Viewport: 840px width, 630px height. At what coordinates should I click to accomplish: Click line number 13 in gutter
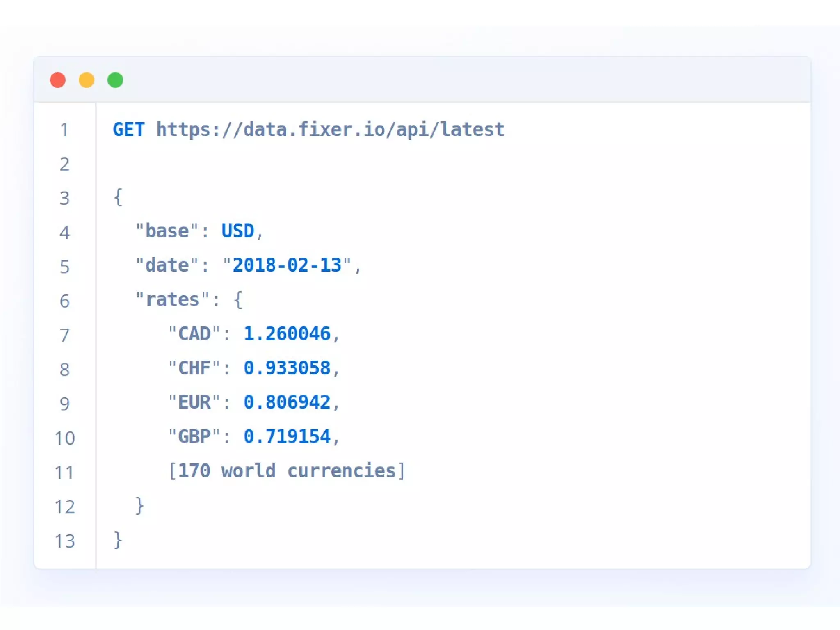pos(64,541)
